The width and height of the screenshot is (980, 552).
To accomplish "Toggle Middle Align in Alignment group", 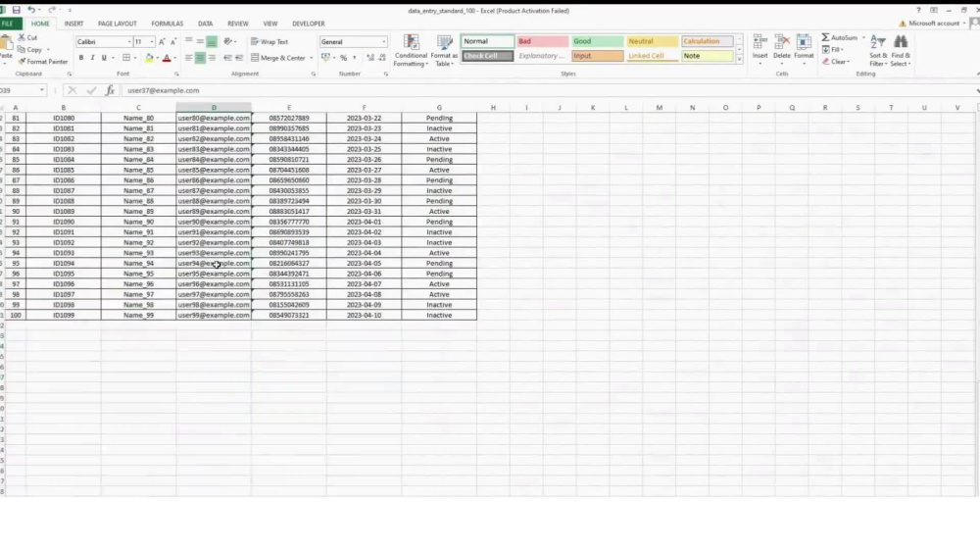I will 200,42.
